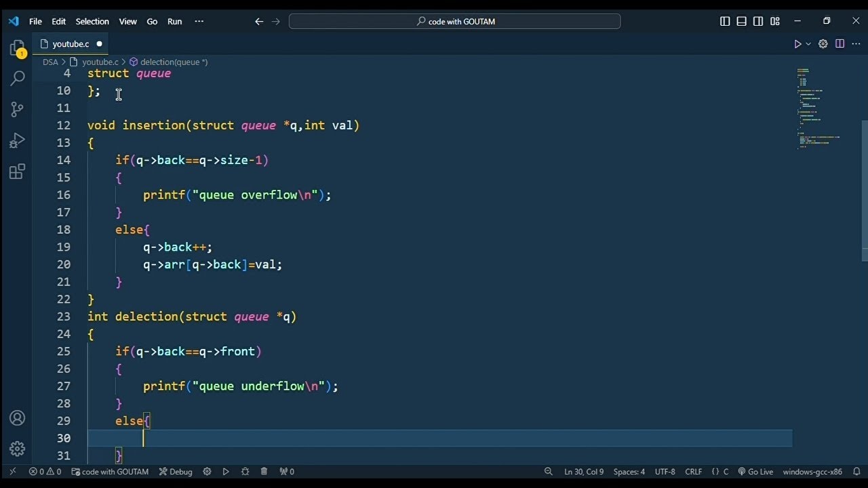This screenshot has width=868, height=488.
Task: Toggle the bottom panel visibility
Action: tap(742, 22)
